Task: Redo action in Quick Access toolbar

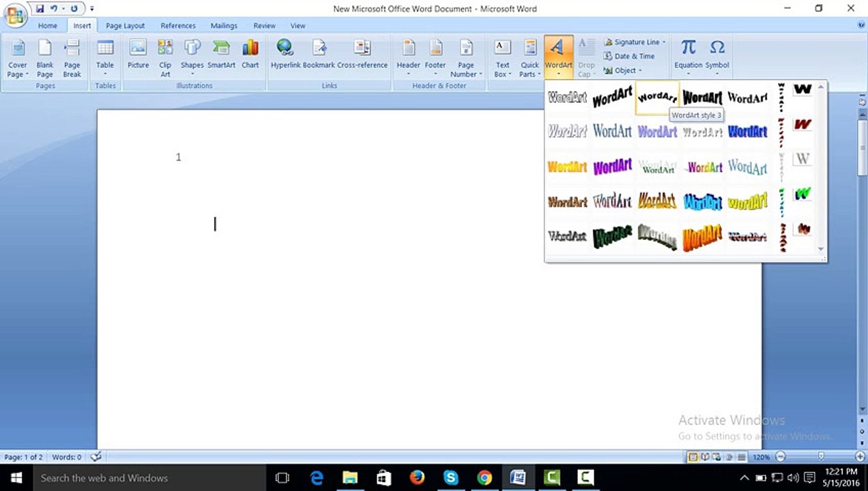Action: coord(74,9)
